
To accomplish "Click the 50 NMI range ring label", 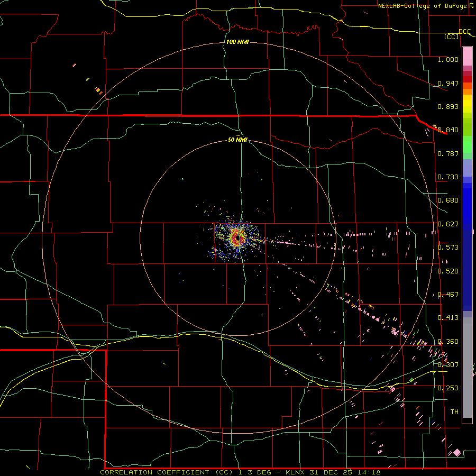I will point(237,140).
